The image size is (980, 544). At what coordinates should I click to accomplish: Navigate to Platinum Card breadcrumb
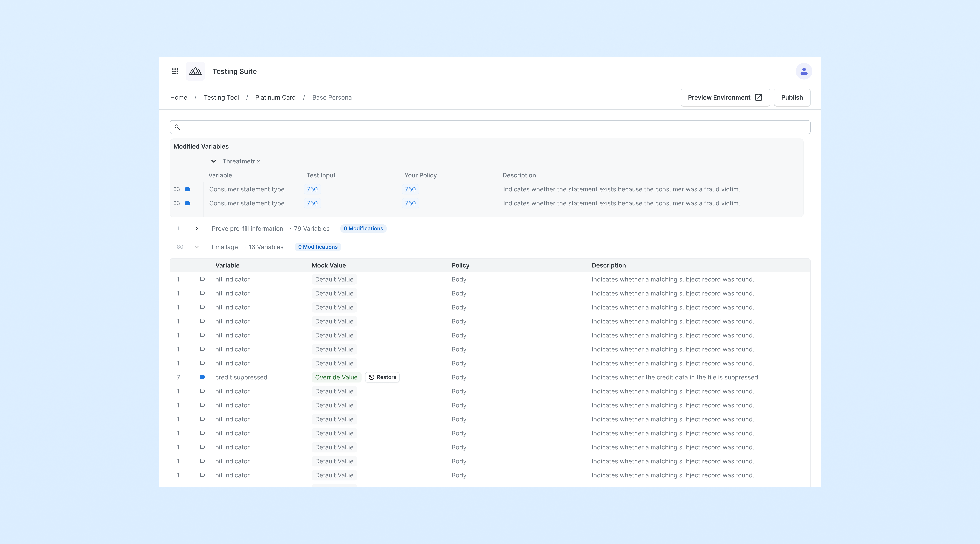click(275, 97)
